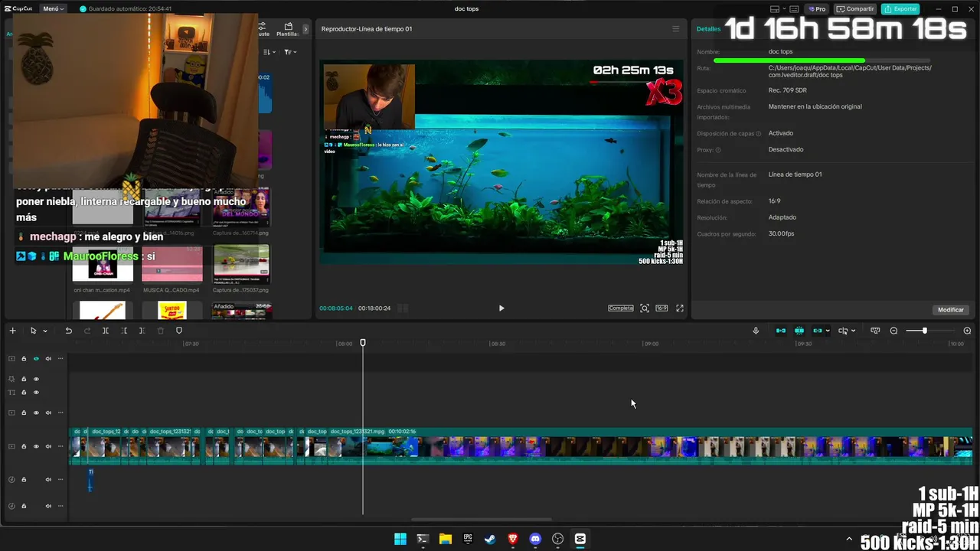Hide the main video track
This screenshot has height=551, width=980.
(x=36, y=446)
